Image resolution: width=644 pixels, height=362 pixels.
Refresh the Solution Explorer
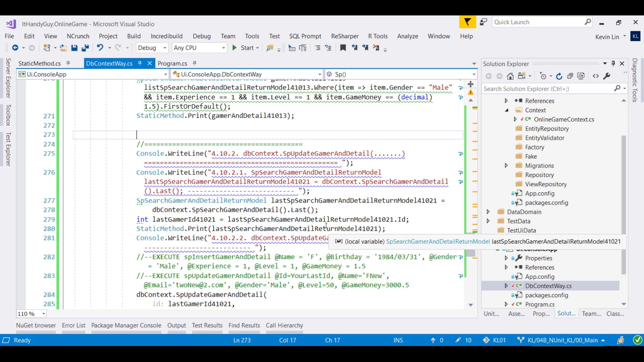(559, 76)
